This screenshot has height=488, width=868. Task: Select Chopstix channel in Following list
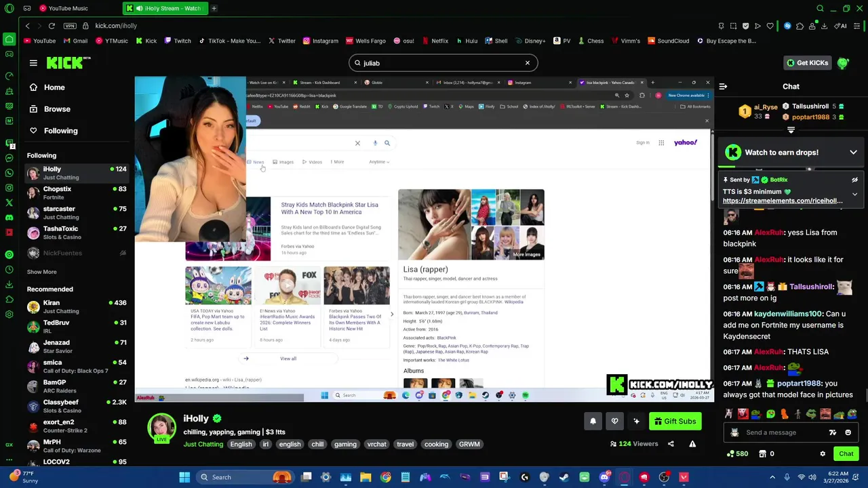pyautogui.click(x=76, y=193)
